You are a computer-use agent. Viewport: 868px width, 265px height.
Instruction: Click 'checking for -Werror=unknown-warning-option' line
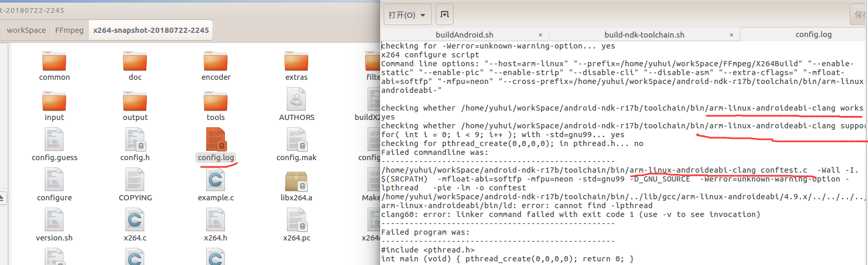click(498, 46)
